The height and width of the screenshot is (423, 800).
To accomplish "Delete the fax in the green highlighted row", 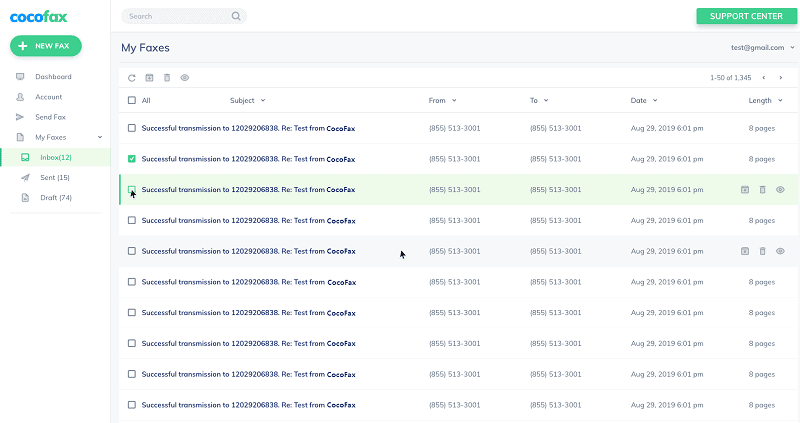I will [x=762, y=190].
